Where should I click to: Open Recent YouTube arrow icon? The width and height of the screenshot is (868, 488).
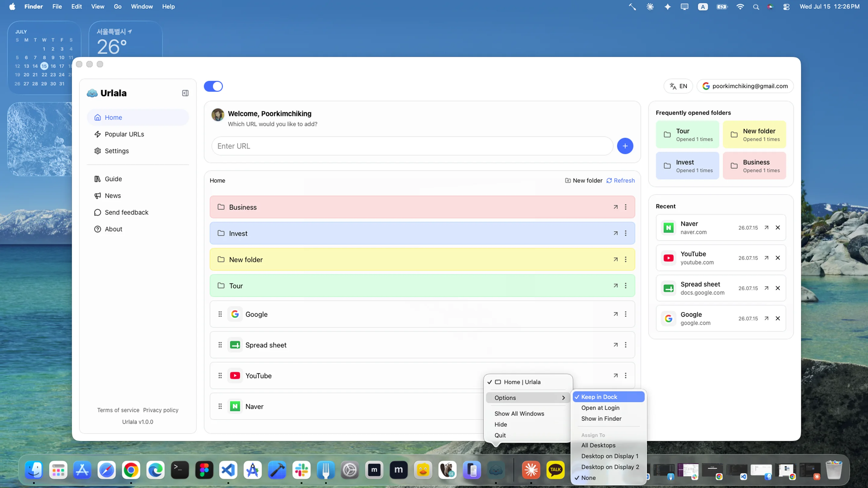click(x=766, y=258)
